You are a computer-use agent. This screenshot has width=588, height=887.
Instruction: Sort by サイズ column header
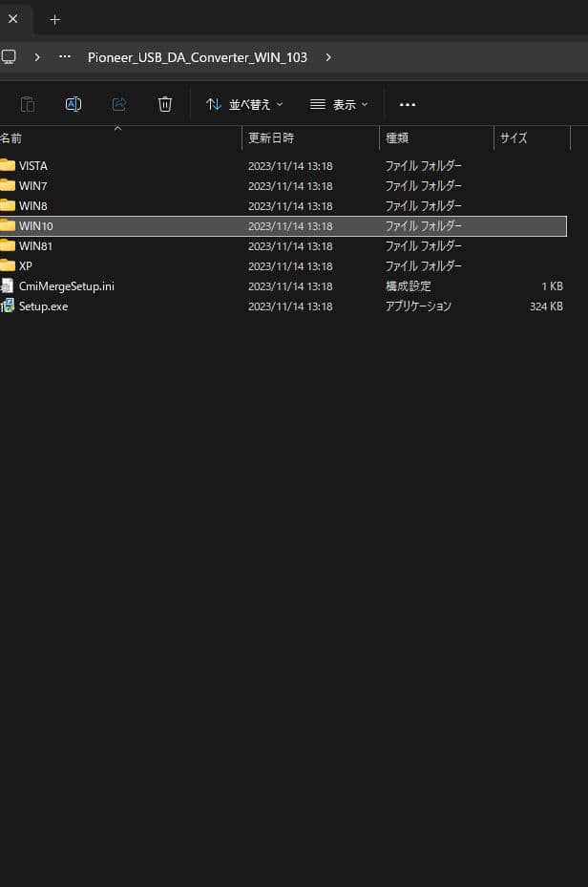pyautogui.click(x=514, y=138)
